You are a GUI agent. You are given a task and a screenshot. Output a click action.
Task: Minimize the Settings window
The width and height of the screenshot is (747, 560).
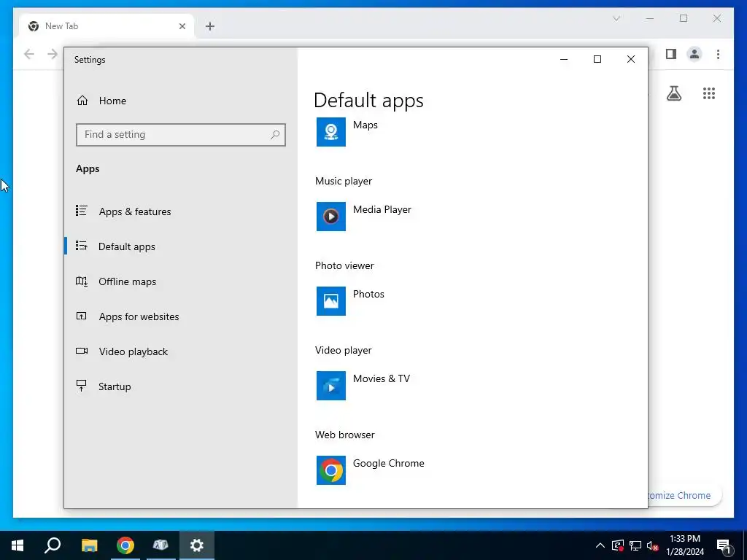(x=564, y=59)
